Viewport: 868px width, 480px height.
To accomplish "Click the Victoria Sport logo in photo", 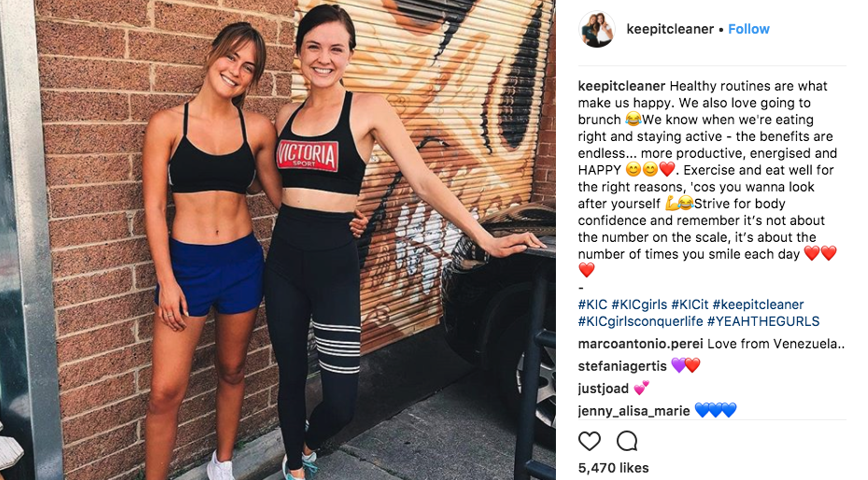I will [307, 155].
